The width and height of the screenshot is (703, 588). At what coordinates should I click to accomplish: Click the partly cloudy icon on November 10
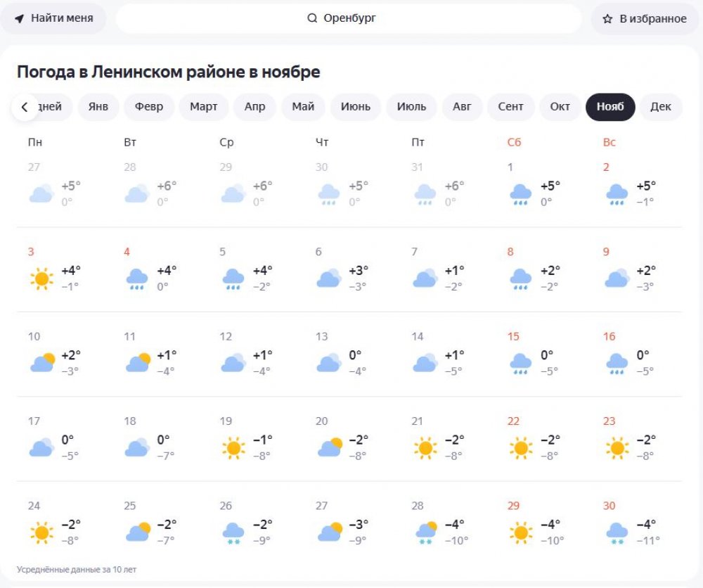pyautogui.click(x=43, y=363)
